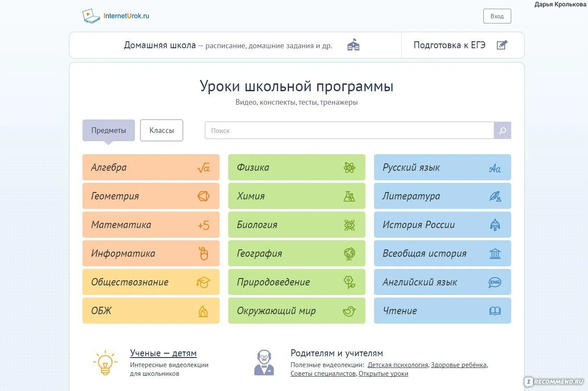Open the Информатика subject
Viewport: 588px width, 391px height.
click(151, 253)
